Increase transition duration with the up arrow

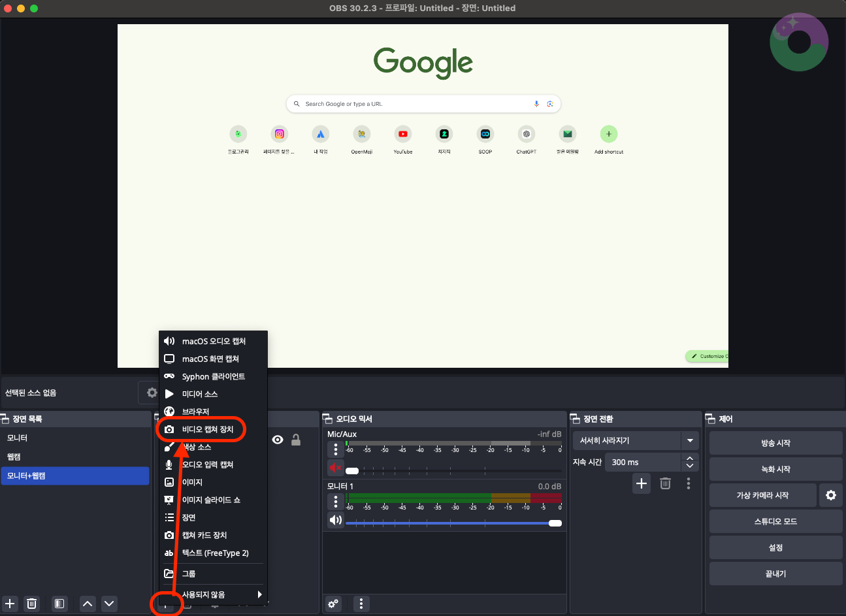point(690,458)
